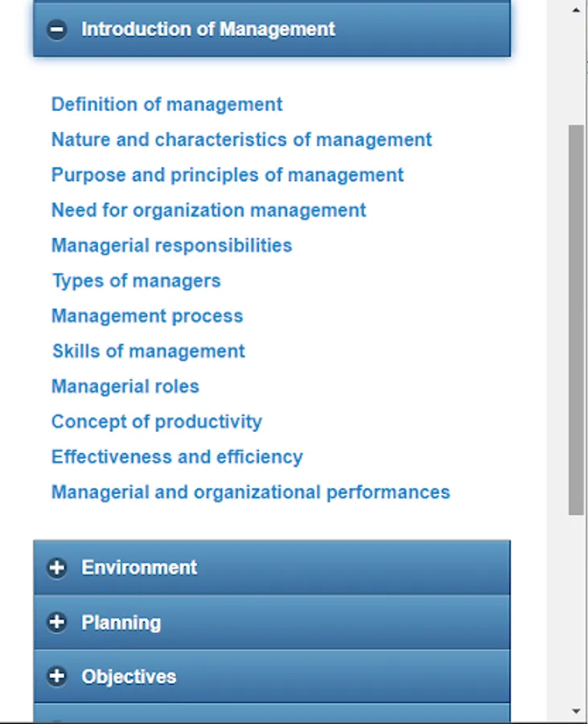Click the plus icon beside Objectives

coord(56,677)
